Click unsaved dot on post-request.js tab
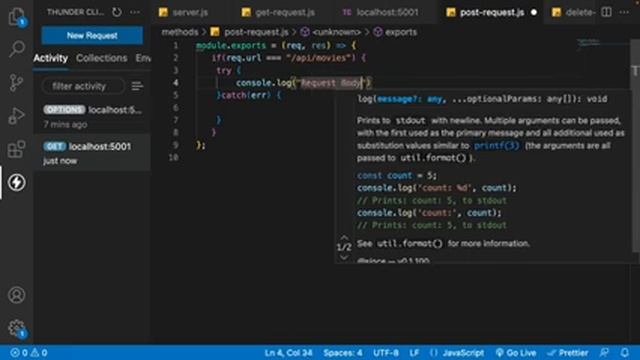Screen dimensions: 640x360 tap(534, 12)
